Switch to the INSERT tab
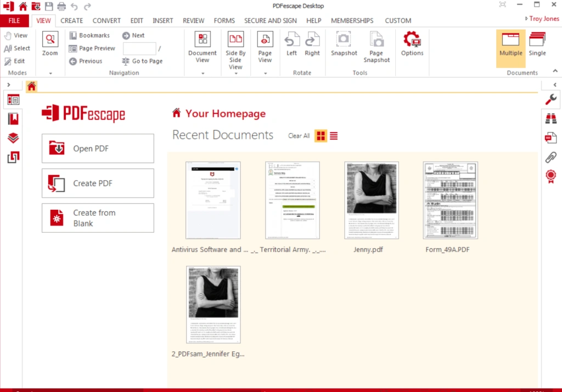 162,21
